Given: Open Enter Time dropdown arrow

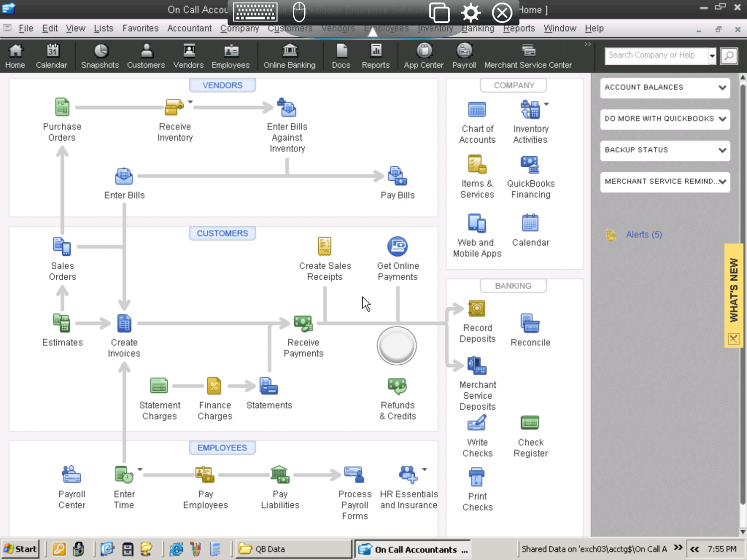Looking at the screenshot, I should pyautogui.click(x=140, y=469).
